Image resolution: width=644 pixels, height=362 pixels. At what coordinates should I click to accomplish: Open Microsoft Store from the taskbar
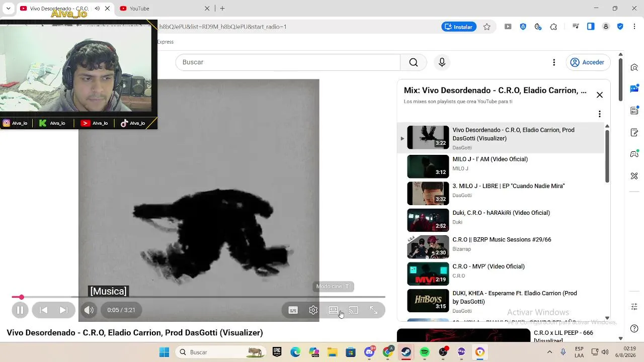[x=351, y=352]
